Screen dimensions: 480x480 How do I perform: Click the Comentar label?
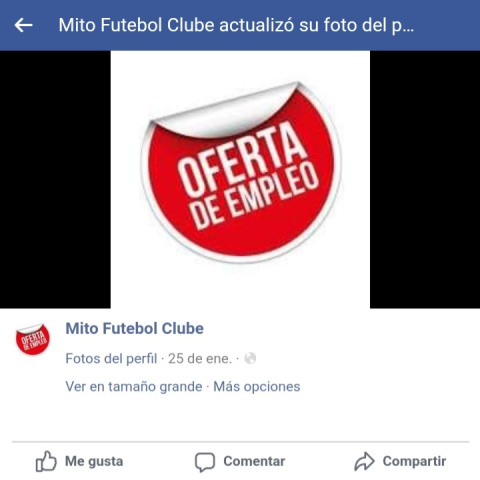(x=254, y=461)
